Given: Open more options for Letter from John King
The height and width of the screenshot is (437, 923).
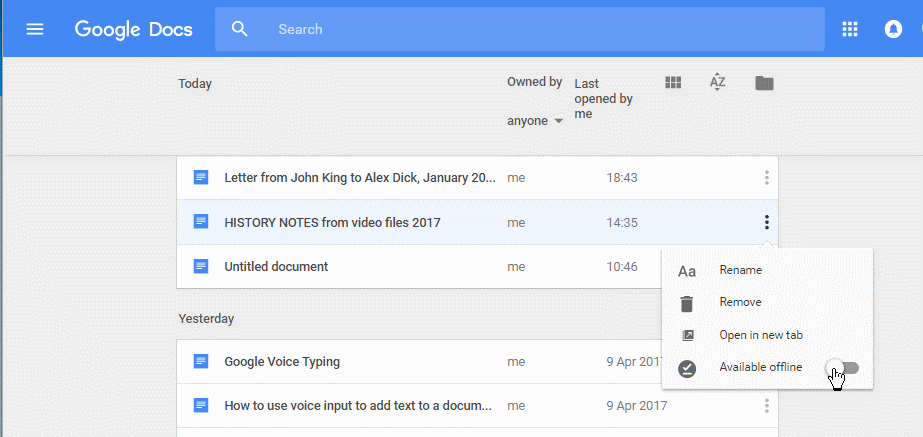Looking at the screenshot, I should coord(766,177).
